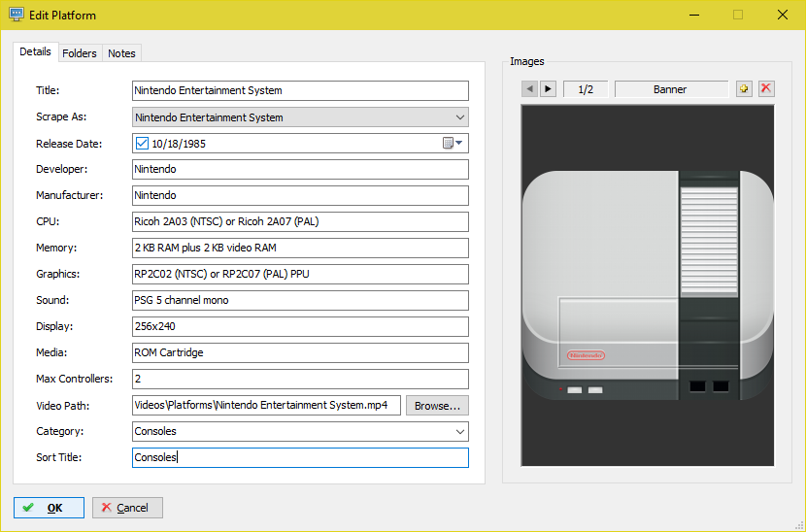
Task: Click the 10/18/1985 date text
Action: [x=179, y=144]
